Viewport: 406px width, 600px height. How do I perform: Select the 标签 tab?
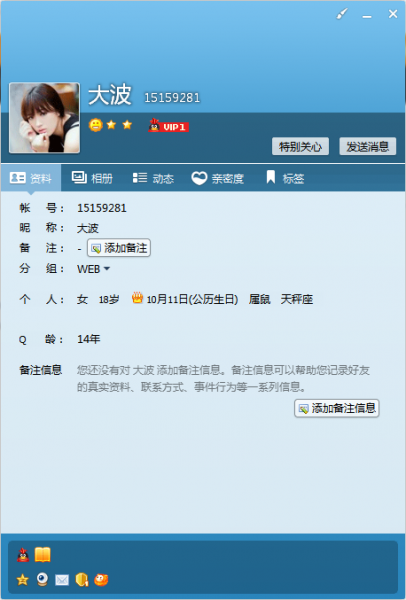coord(285,178)
